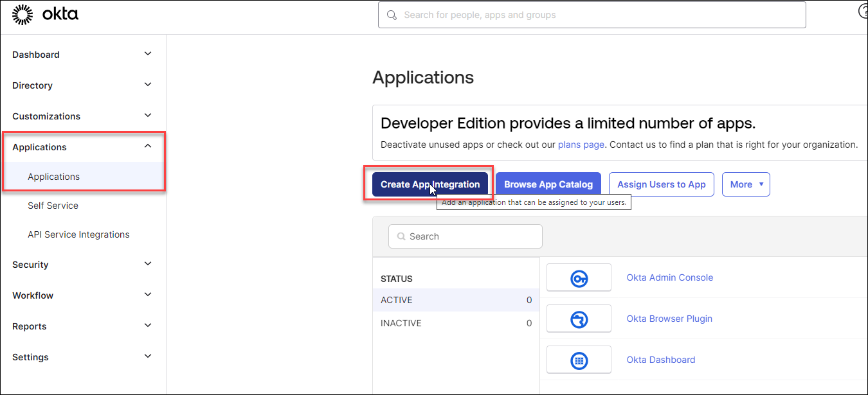Click Browse App Catalog button
This screenshot has height=395, width=868.
click(548, 184)
